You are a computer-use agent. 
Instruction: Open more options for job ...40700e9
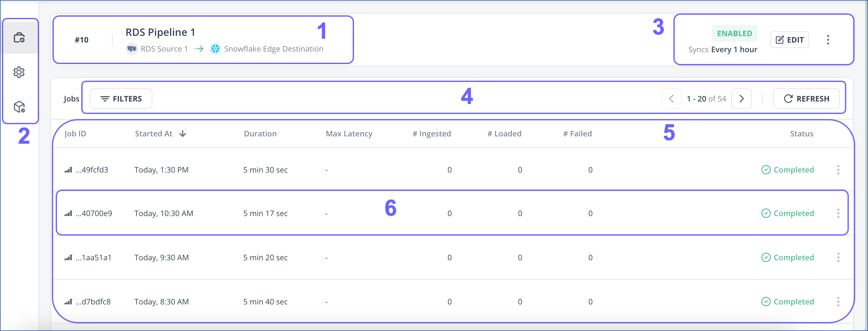tap(838, 214)
